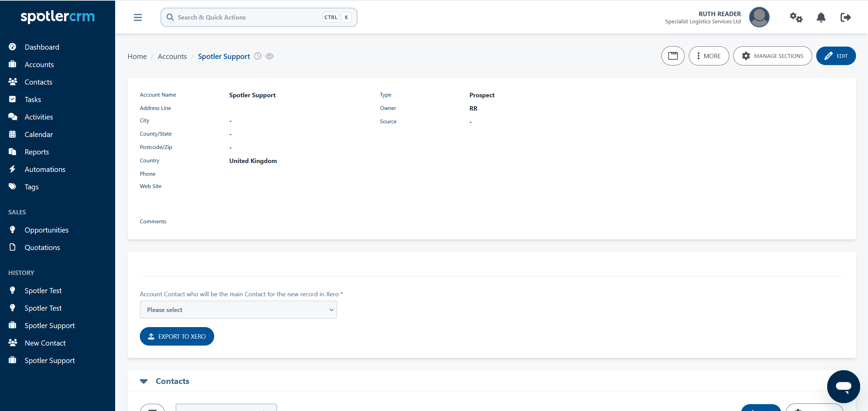Click the Home breadcrumb link
Viewport: 868px width, 411px height.
[x=137, y=56]
